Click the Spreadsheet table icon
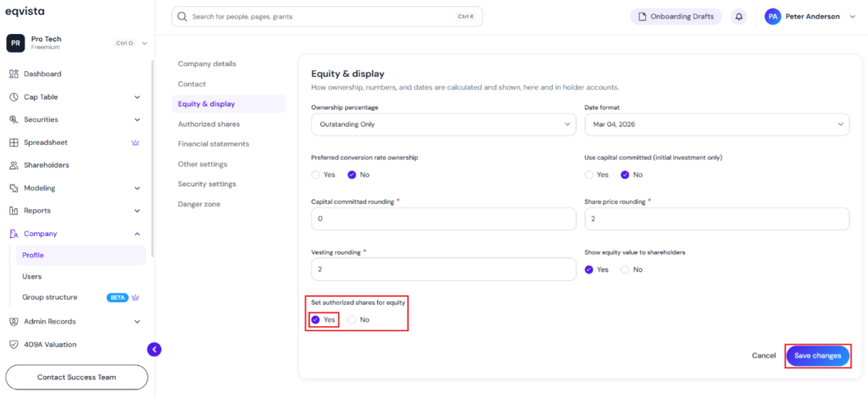Image resolution: width=868 pixels, height=398 pixels. (x=14, y=142)
